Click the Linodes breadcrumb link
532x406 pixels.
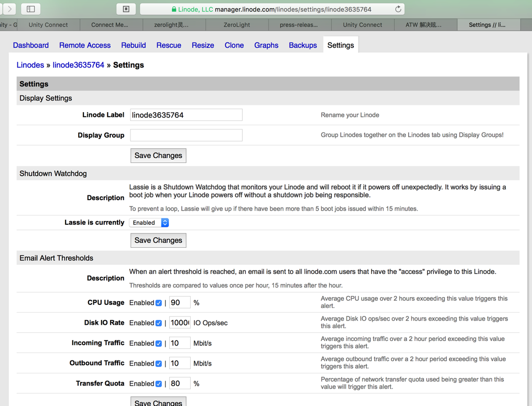[30, 65]
